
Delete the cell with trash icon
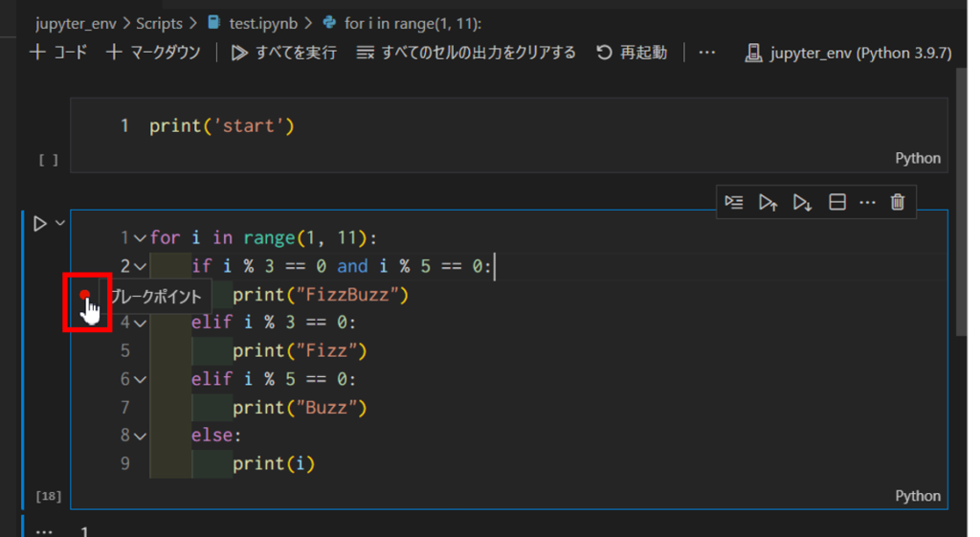click(x=898, y=202)
